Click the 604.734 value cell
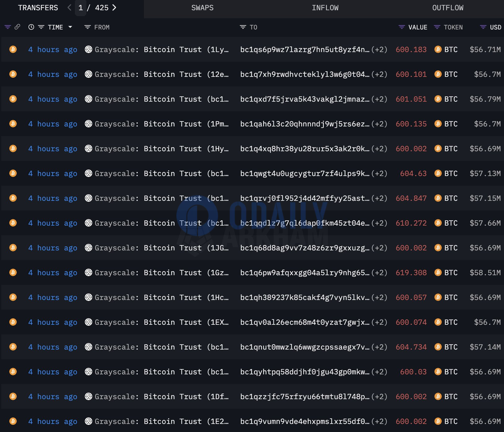 coord(411,347)
